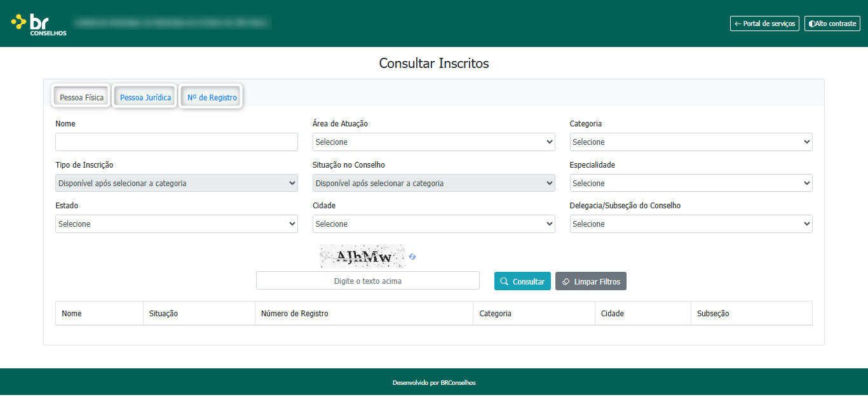868x402 pixels.
Task: Refresh the captcha image
Action: coord(412,257)
